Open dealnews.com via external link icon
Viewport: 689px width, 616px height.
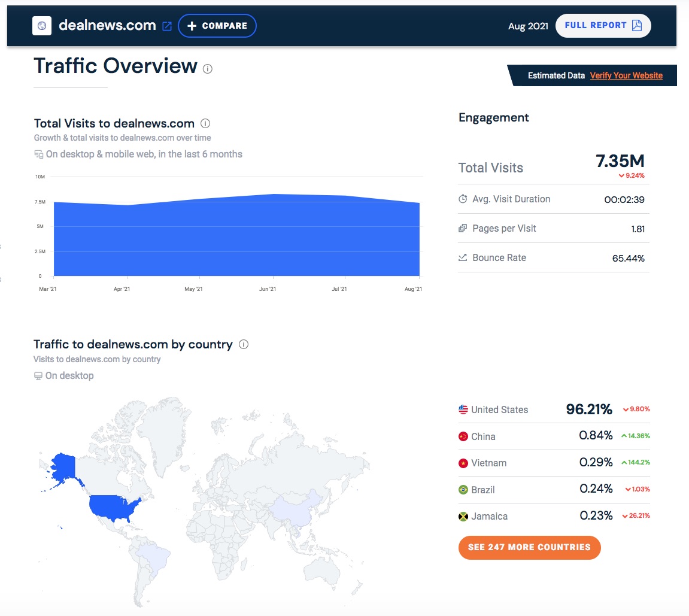pos(167,26)
